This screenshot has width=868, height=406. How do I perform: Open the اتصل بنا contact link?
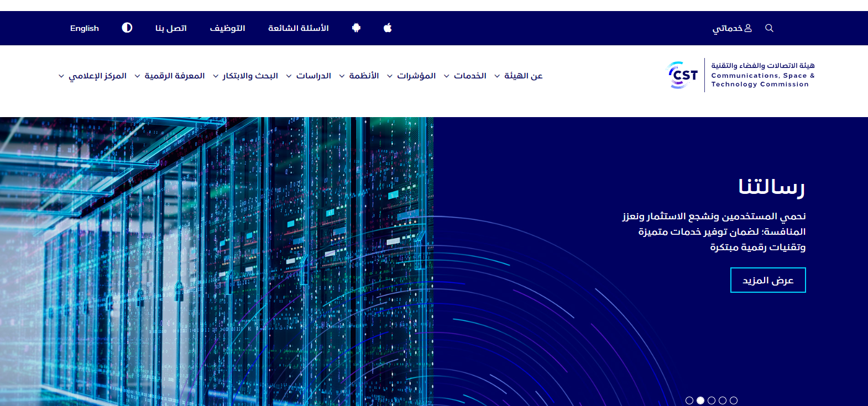[x=171, y=28]
